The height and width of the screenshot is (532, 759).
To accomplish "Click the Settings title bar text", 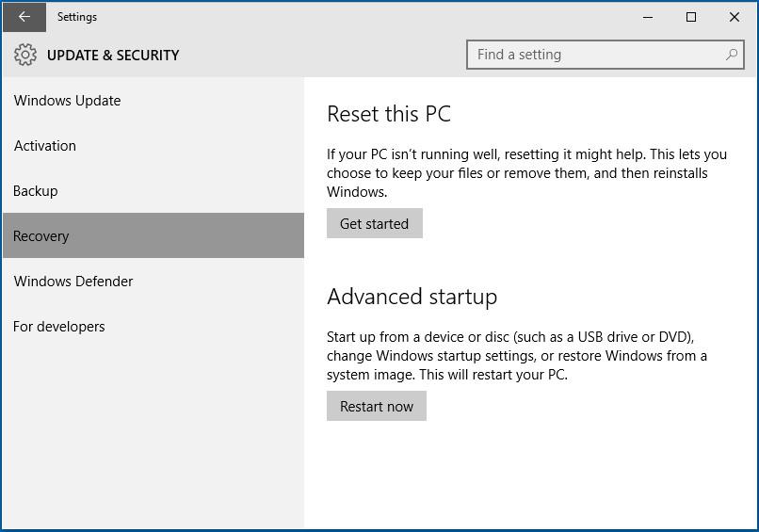I will (x=77, y=17).
